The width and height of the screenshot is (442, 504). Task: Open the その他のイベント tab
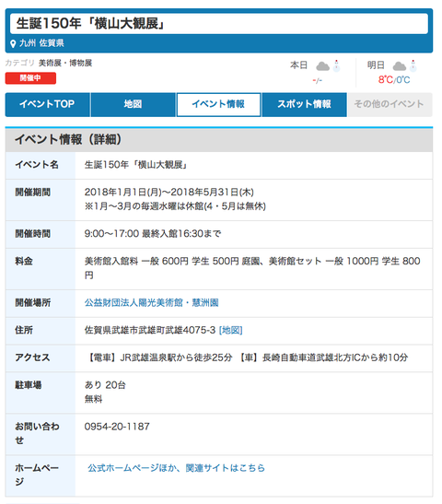[x=390, y=104]
